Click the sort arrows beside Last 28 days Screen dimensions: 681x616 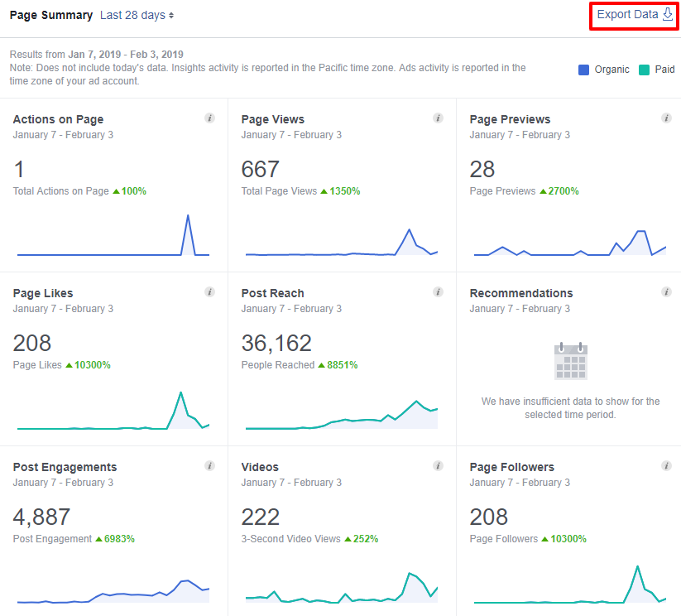[170, 15]
